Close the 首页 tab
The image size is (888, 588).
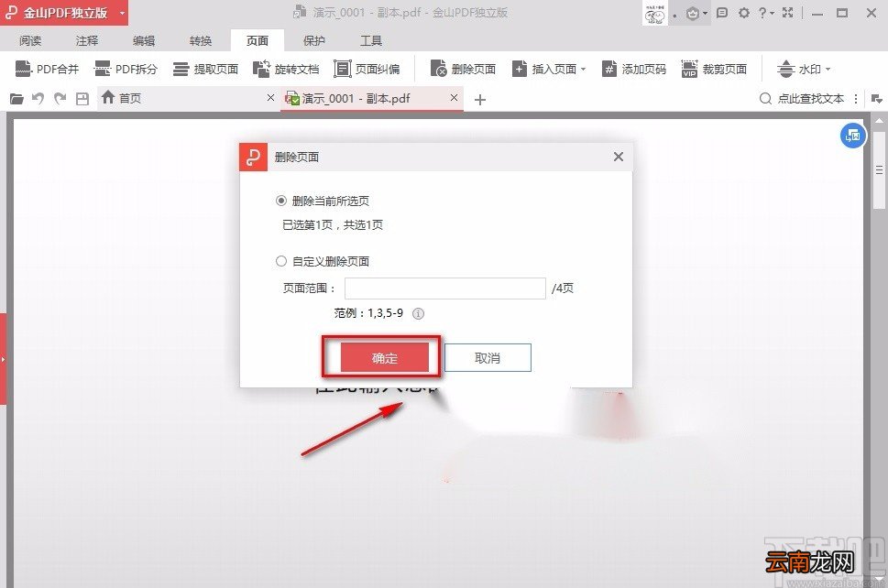click(x=270, y=98)
